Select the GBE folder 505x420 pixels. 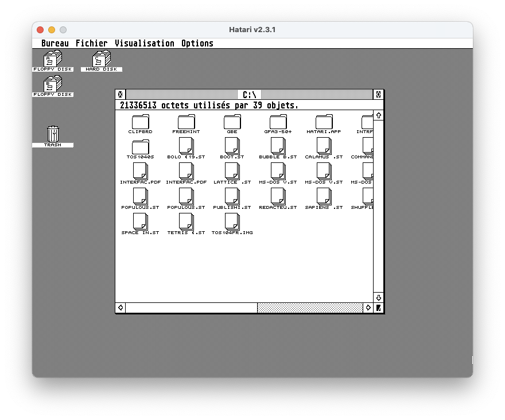232,124
